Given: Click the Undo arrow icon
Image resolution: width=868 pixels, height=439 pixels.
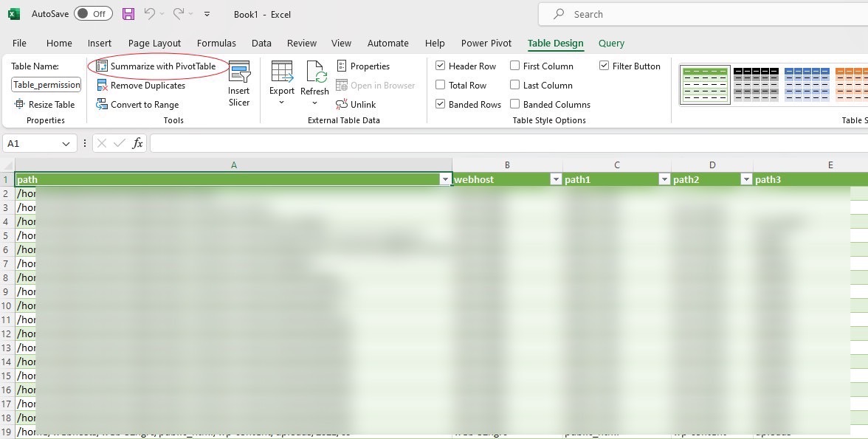Looking at the screenshot, I should click(x=150, y=14).
